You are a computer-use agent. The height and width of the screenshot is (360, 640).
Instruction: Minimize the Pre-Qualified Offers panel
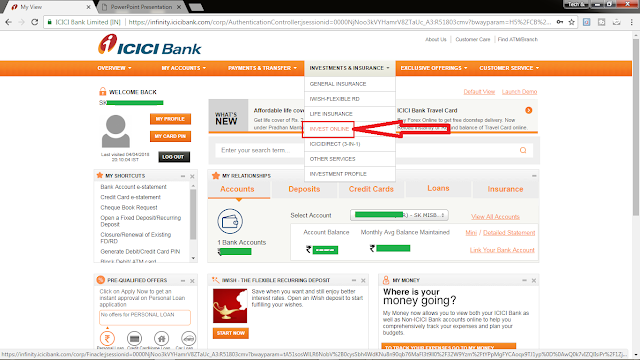pos(183,281)
